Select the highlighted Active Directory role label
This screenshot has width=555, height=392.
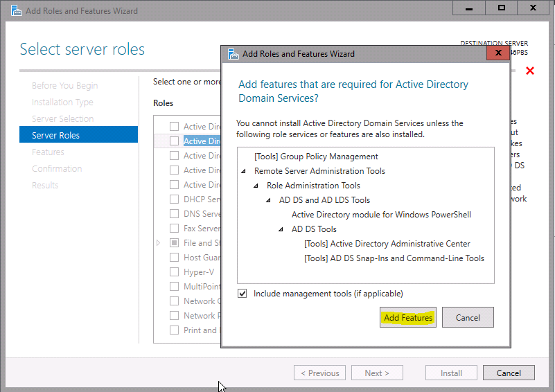point(202,141)
